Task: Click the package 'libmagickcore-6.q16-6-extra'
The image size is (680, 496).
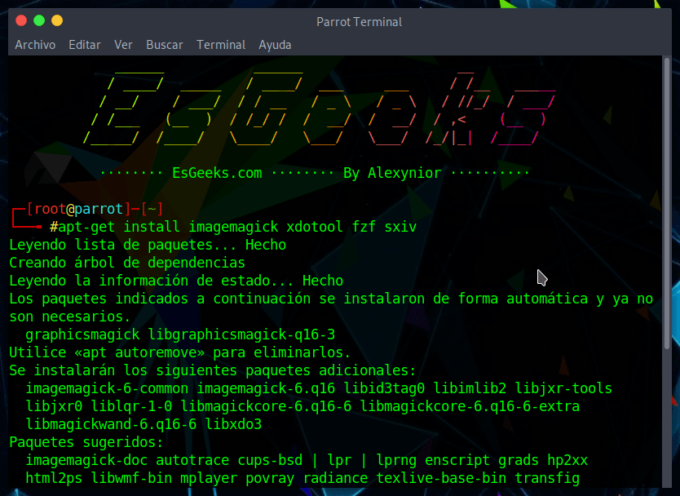Action: 470,406
